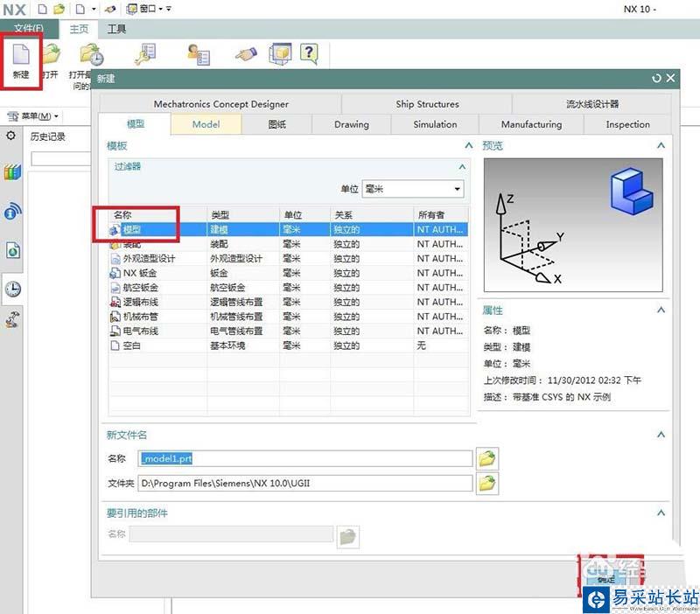
Task: Click the help question mark icon
Action: [309, 54]
